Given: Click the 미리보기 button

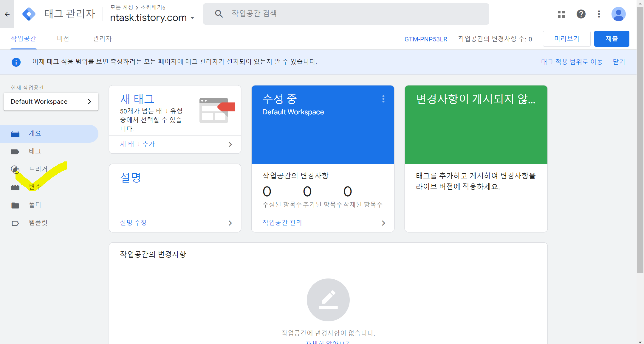Looking at the screenshot, I should click(566, 39).
